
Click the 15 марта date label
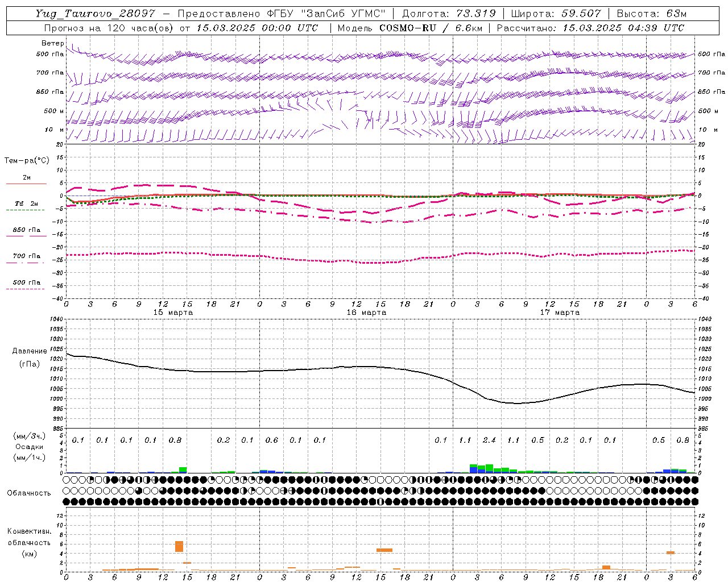[x=173, y=313]
